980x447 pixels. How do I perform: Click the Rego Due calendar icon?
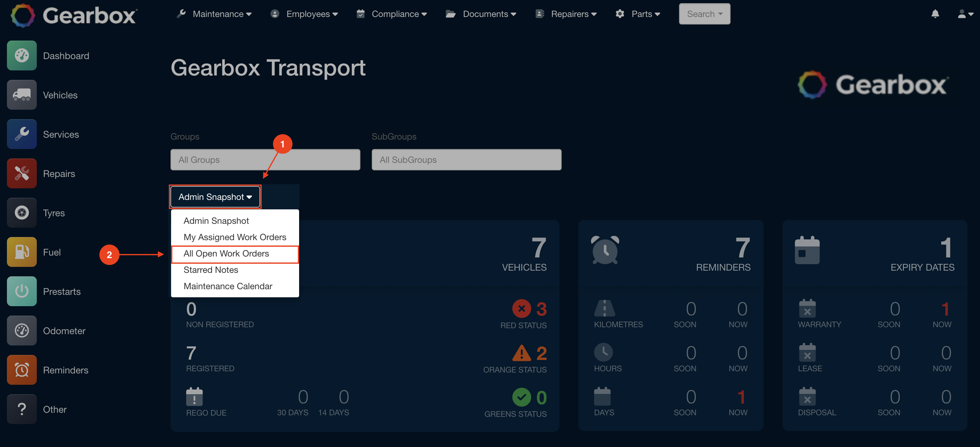tap(194, 397)
